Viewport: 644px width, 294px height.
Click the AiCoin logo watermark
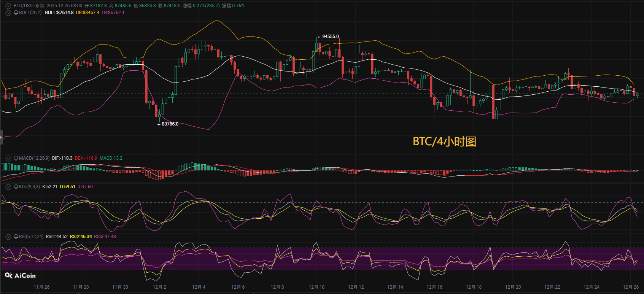tap(20, 276)
